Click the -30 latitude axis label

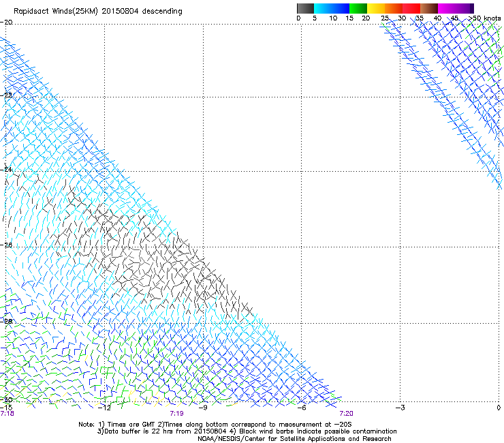[x=6, y=399]
